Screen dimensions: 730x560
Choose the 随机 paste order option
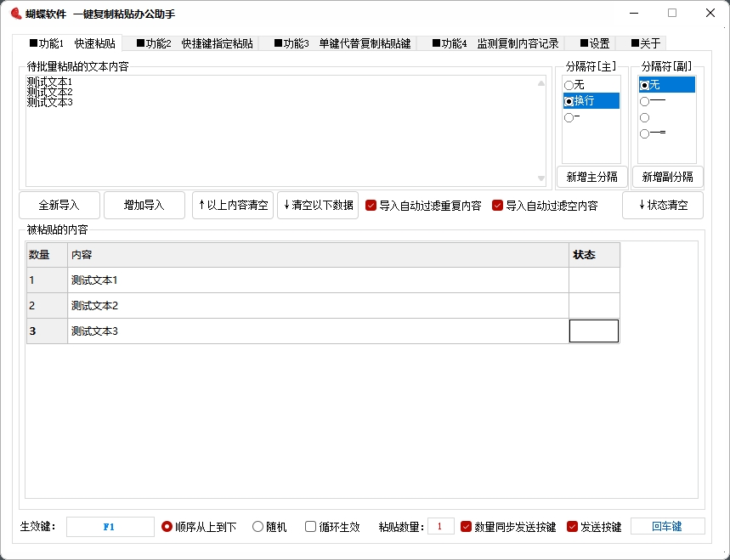click(256, 526)
